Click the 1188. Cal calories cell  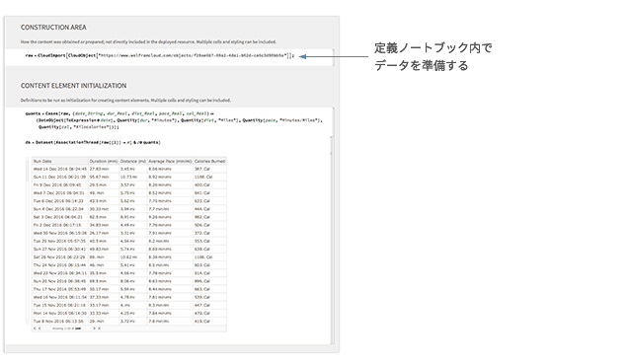pos(209,177)
